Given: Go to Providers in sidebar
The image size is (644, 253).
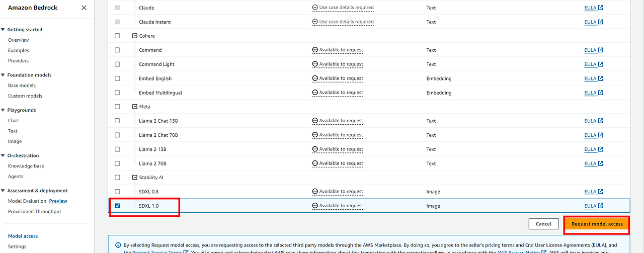Looking at the screenshot, I should click(x=18, y=61).
